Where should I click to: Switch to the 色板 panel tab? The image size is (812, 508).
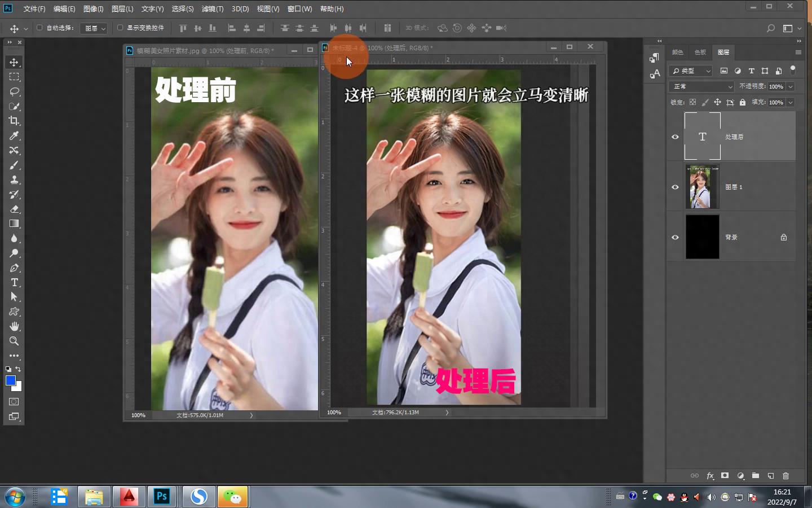click(x=700, y=52)
